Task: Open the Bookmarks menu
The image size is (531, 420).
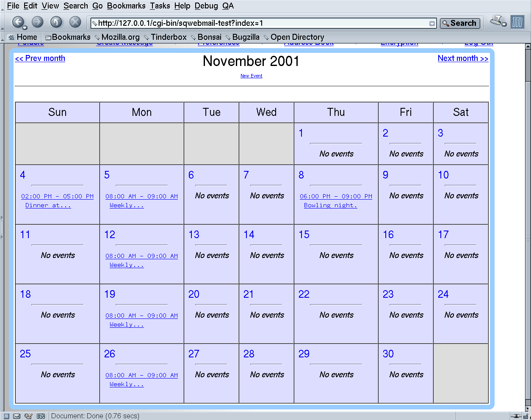Action: (x=126, y=6)
